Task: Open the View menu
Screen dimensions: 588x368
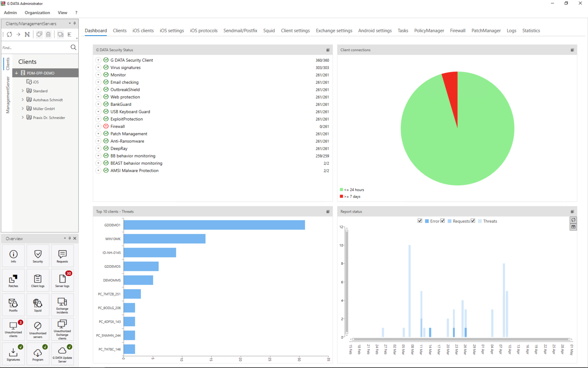Action: (62, 13)
